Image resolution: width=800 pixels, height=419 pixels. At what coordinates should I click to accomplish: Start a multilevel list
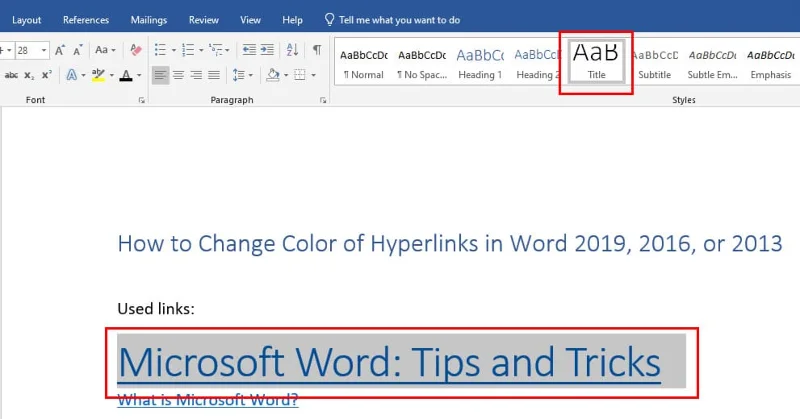(215, 50)
